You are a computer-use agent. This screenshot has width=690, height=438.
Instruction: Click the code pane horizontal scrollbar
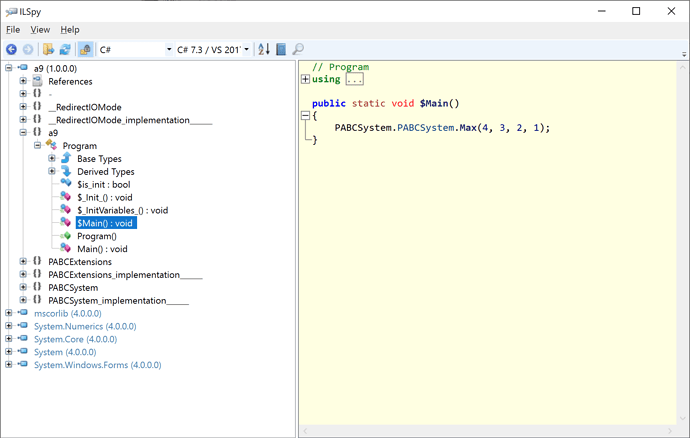[488, 431]
